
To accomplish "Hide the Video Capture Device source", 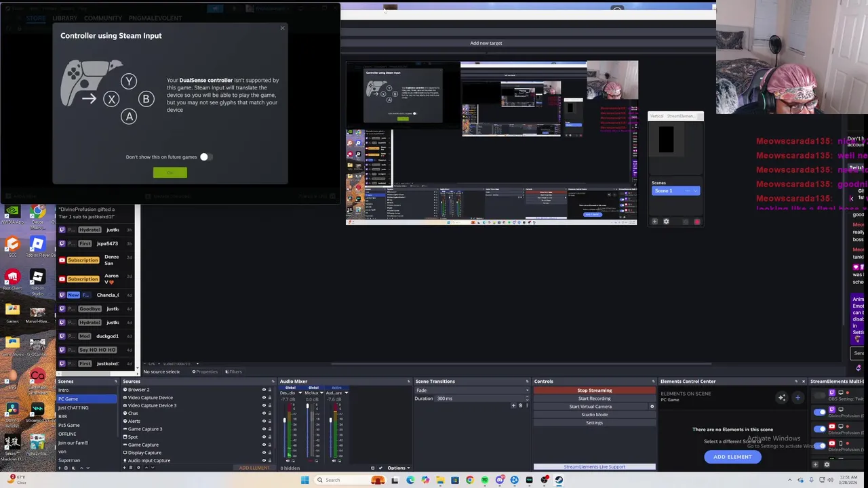I will pyautogui.click(x=264, y=398).
